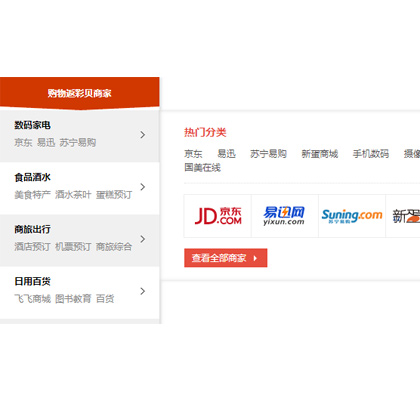Screen dimensions: 420x420
Task: Expand the 商旅出行 category arrow
Action: click(143, 239)
